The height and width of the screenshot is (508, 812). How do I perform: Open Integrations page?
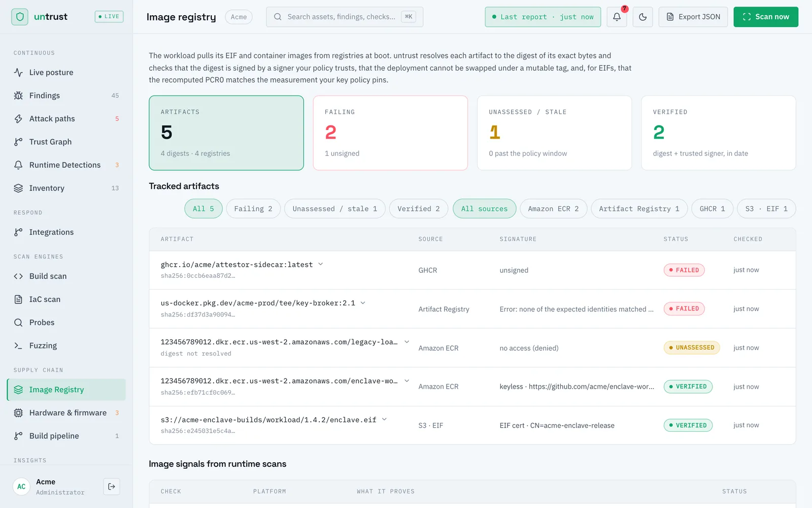coord(66,232)
